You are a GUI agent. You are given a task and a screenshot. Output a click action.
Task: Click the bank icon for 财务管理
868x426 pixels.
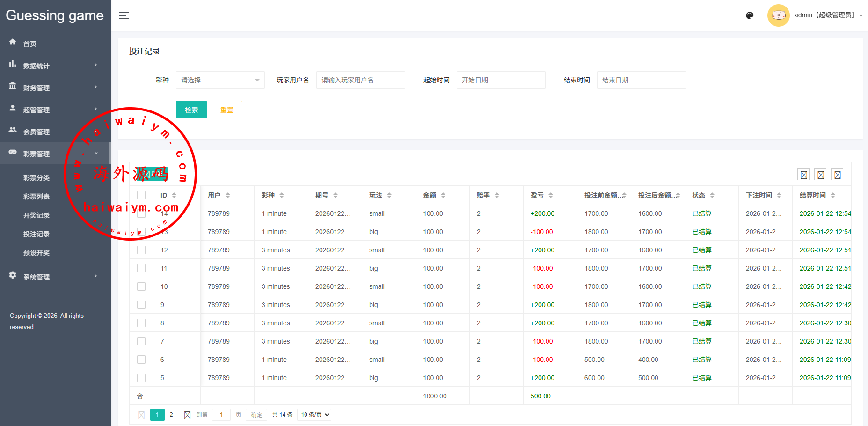(x=13, y=86)
